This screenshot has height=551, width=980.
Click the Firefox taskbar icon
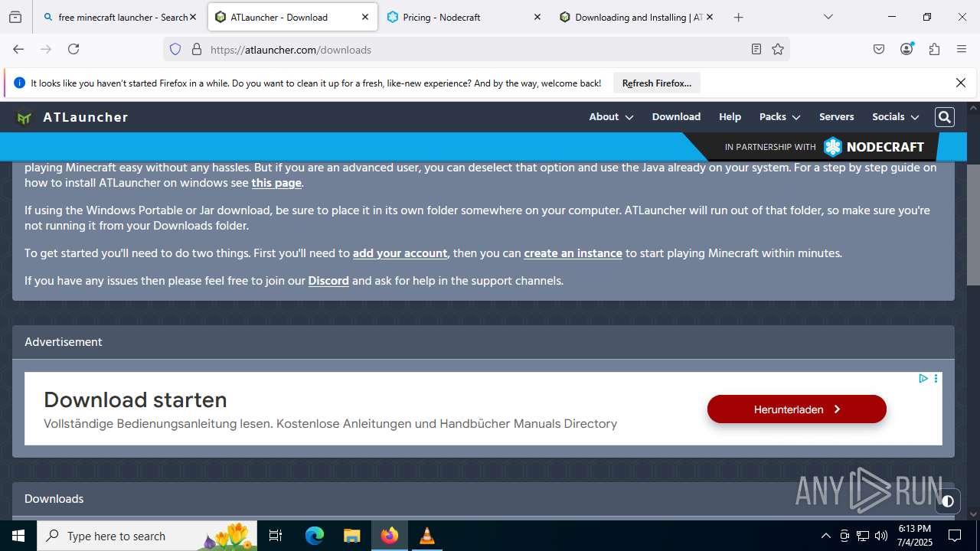coord(389,536)
